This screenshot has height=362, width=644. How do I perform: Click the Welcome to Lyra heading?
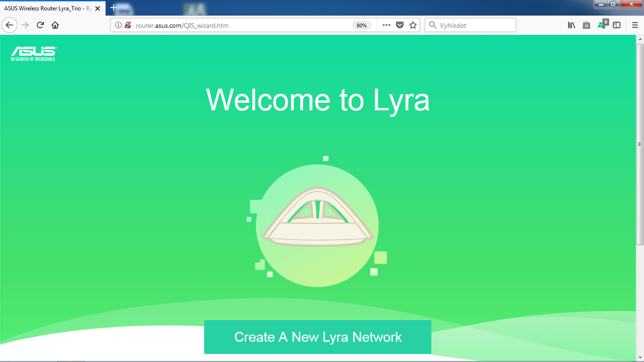point(318,100)
